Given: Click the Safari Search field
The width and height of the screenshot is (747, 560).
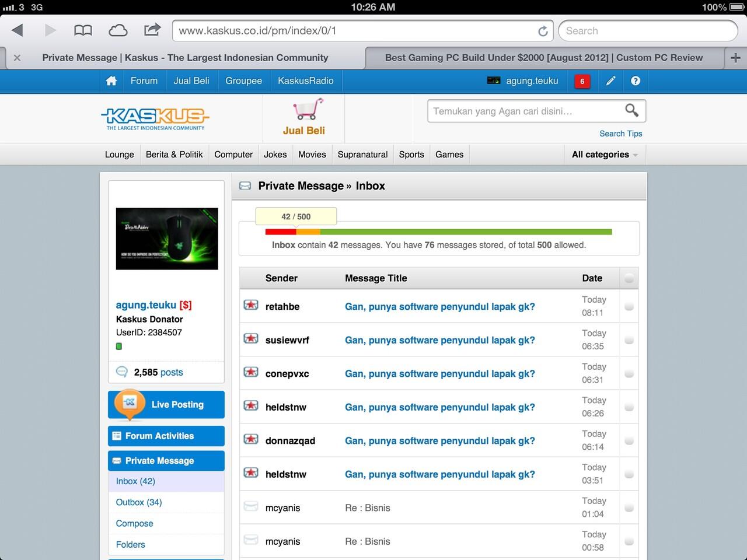Looking at the screenshot, I should [648, 31].
